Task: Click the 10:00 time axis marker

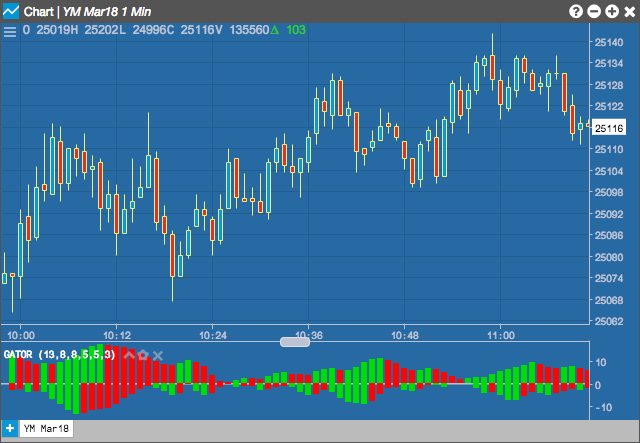Action: (21, 336)
